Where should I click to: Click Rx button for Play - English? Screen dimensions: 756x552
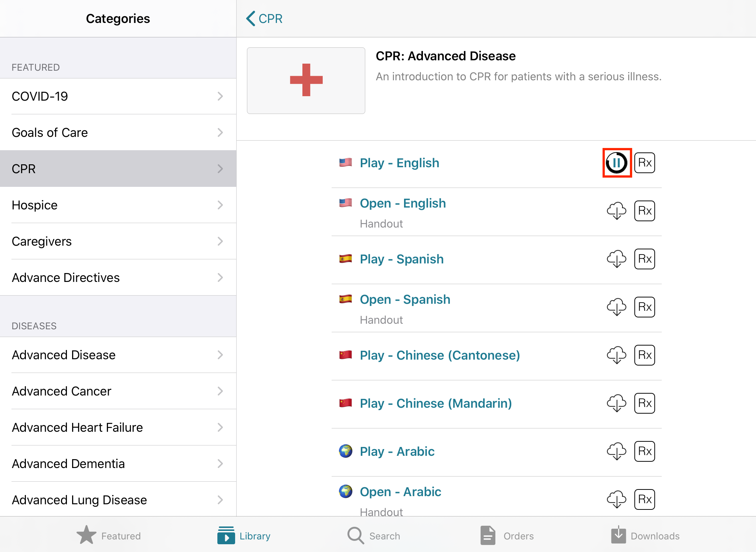point(644,163)
